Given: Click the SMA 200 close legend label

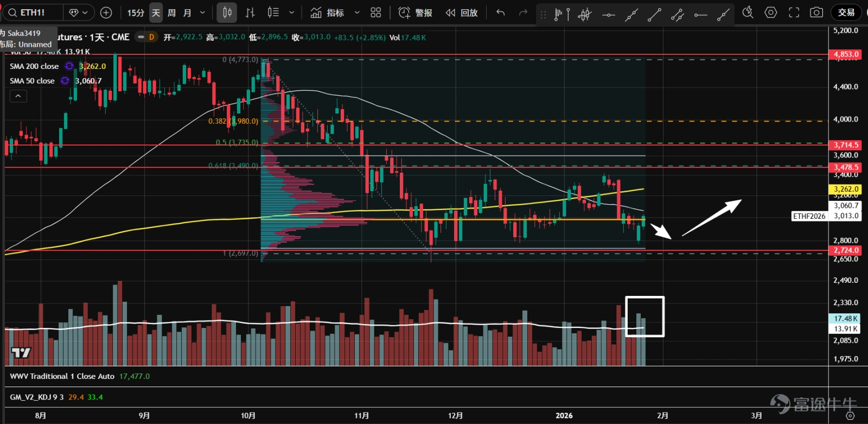Looking at the screenshot, I should pos(34,66).
